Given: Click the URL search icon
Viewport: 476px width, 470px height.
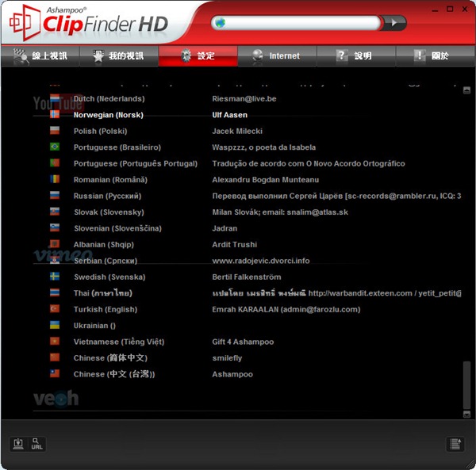Looking at the screenshot, I should coord(36,444).
